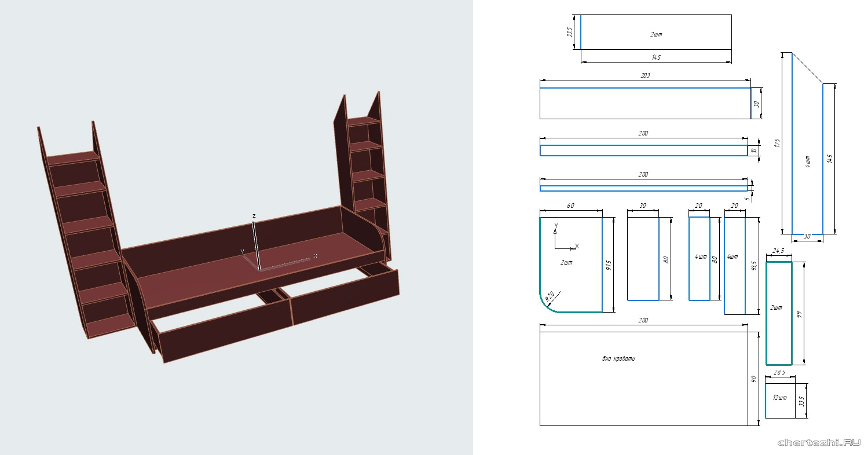Select the small panel labeled 12шт
Image resolution: width=868 pixels, height=455 pixels.
click(779, 400)
